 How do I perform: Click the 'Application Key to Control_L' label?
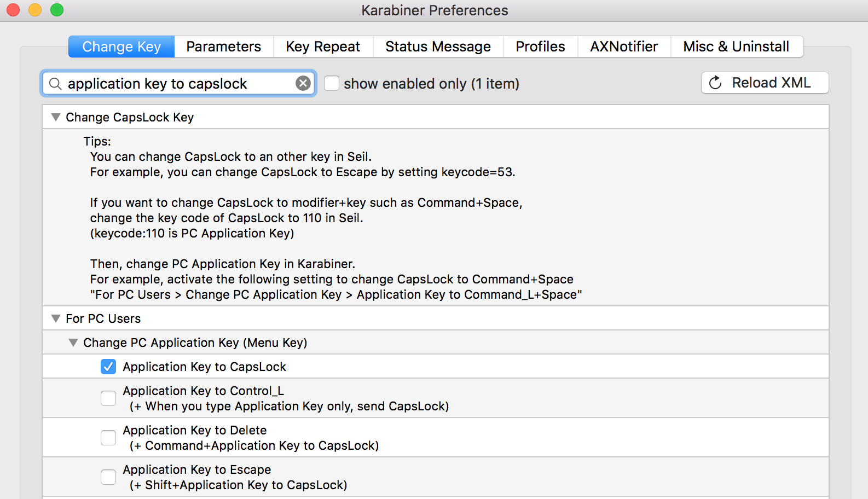[x=203, y=391]
